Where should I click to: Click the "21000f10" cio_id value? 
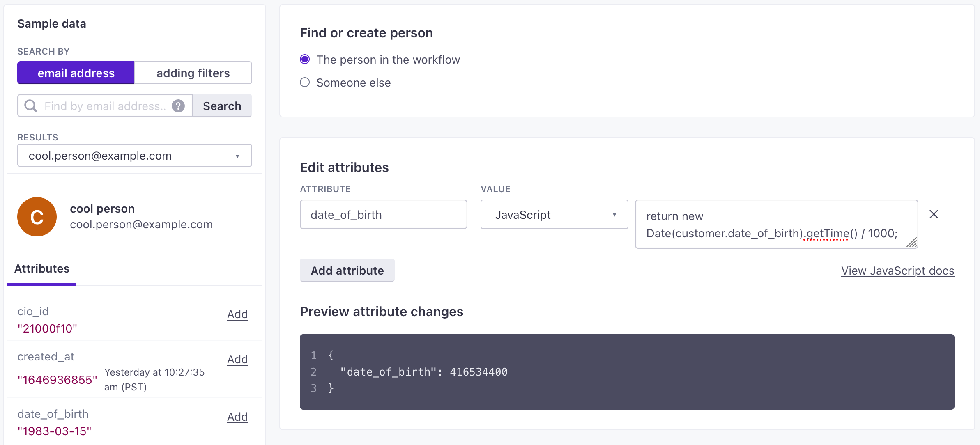[x=47, y=328]
